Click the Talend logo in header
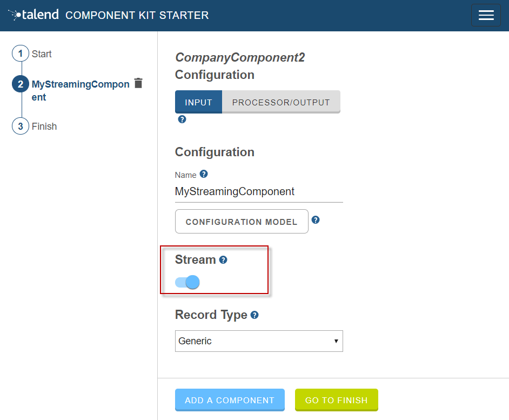The image size is (509, 420). pos(34,15)
